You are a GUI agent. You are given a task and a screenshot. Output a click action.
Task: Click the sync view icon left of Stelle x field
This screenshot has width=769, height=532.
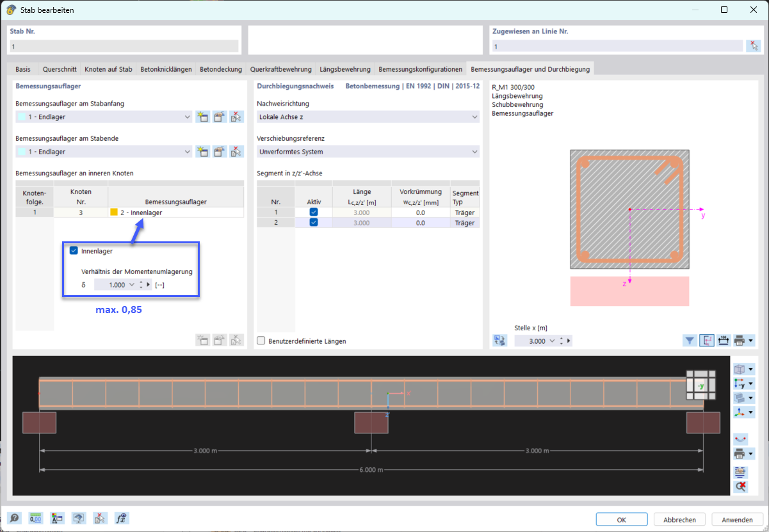pyautogui.click(x=500, y=341)
